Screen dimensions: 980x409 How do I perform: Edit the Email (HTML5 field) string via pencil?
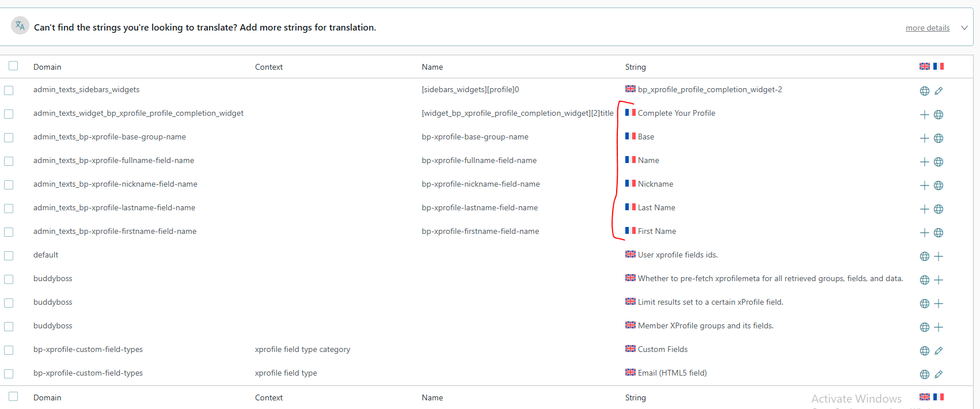coord(939,374)
